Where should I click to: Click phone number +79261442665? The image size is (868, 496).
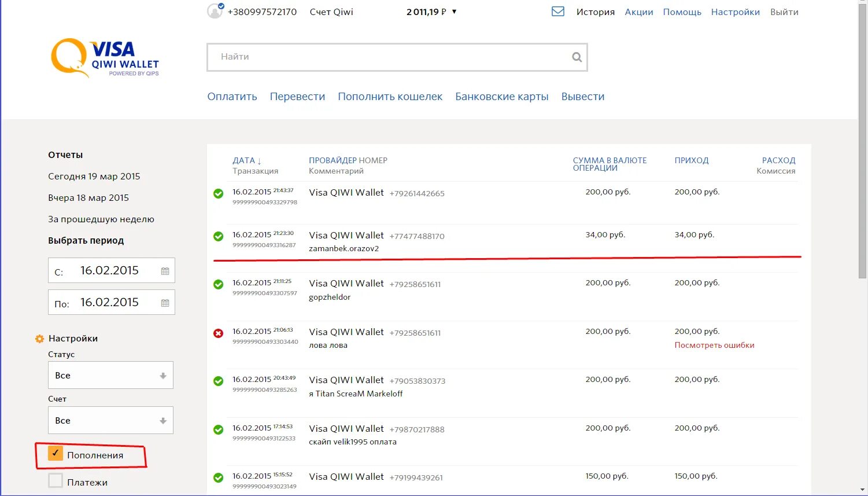click(417, 193)
